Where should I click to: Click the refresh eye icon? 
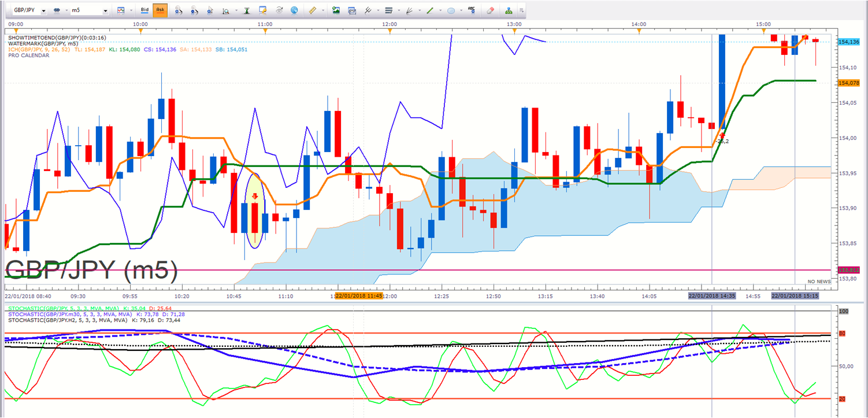279,10
